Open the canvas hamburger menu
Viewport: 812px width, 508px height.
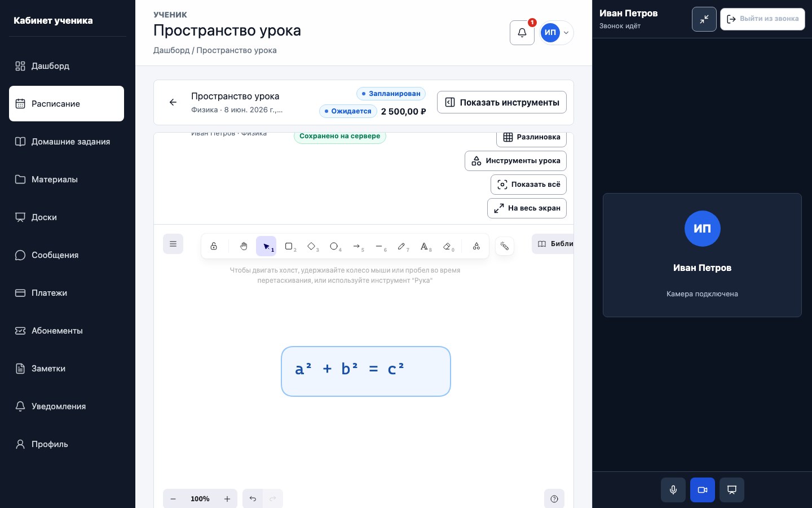pos(173,244)
